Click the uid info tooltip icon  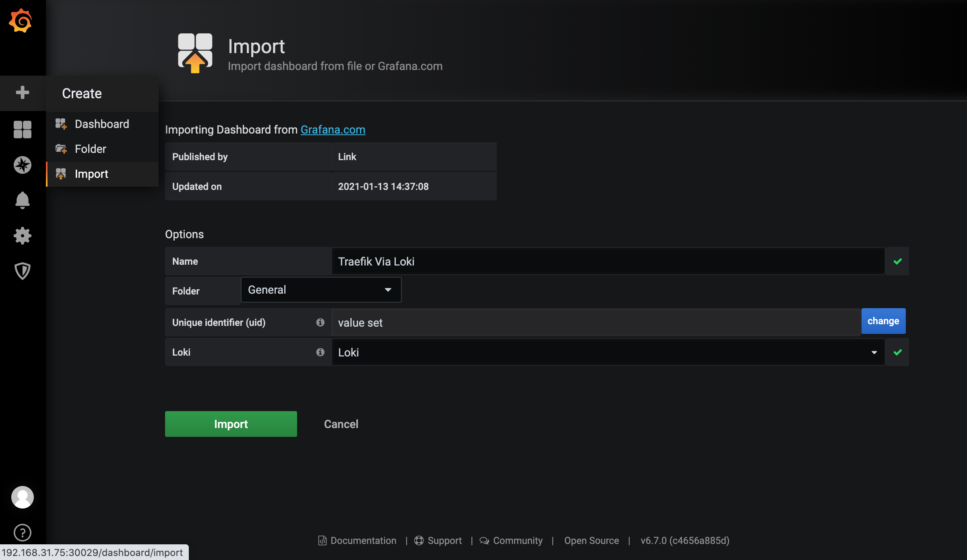coord(320,322)
